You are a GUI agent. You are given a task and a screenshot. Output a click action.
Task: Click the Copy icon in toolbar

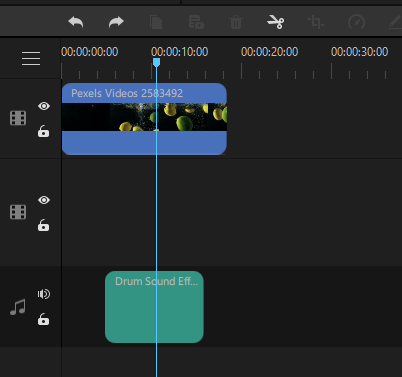click(x=156, y=22)
